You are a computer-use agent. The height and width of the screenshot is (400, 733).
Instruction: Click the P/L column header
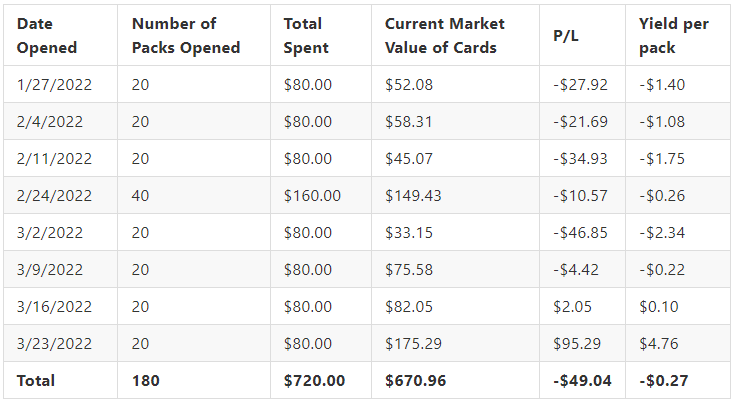point(566,36)
